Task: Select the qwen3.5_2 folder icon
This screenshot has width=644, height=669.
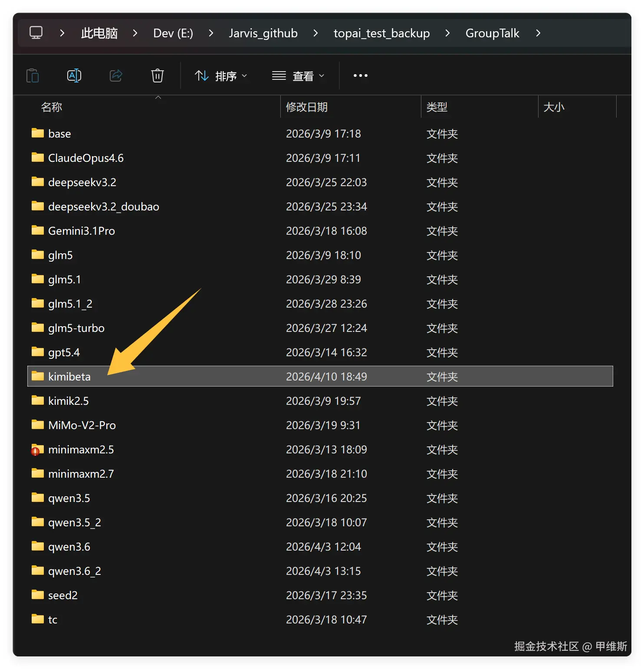Action: pos(38,521)
